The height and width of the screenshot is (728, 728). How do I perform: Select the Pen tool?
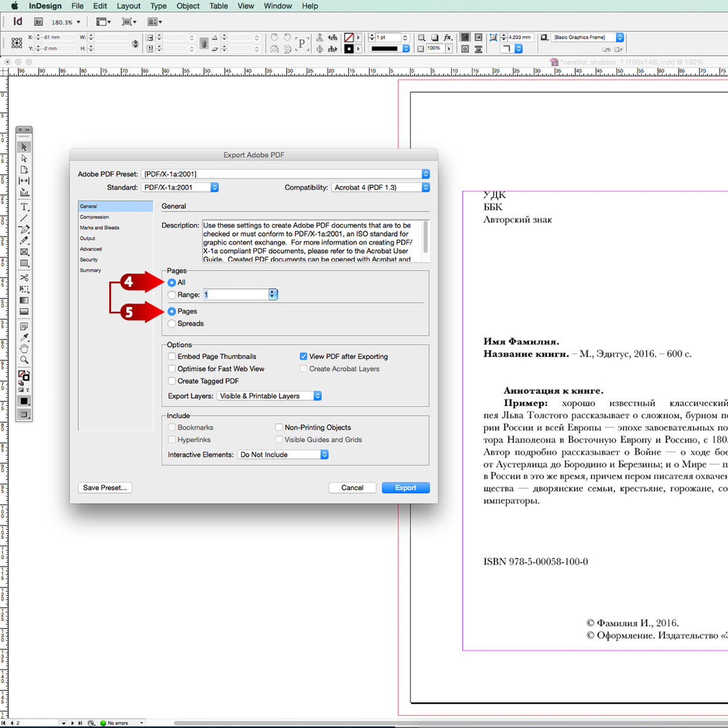(x=24, y=229)
